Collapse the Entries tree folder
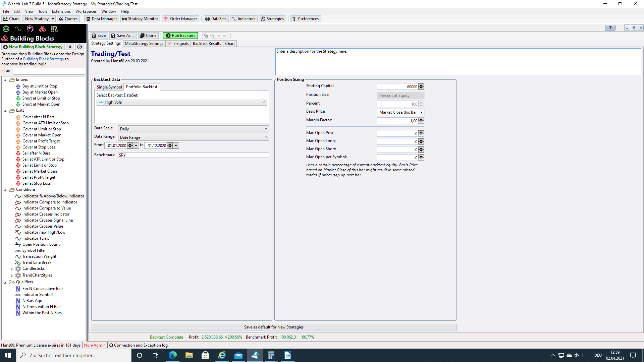Image resolution: width=644 pixels, height=362 pixels. point(5,80)
